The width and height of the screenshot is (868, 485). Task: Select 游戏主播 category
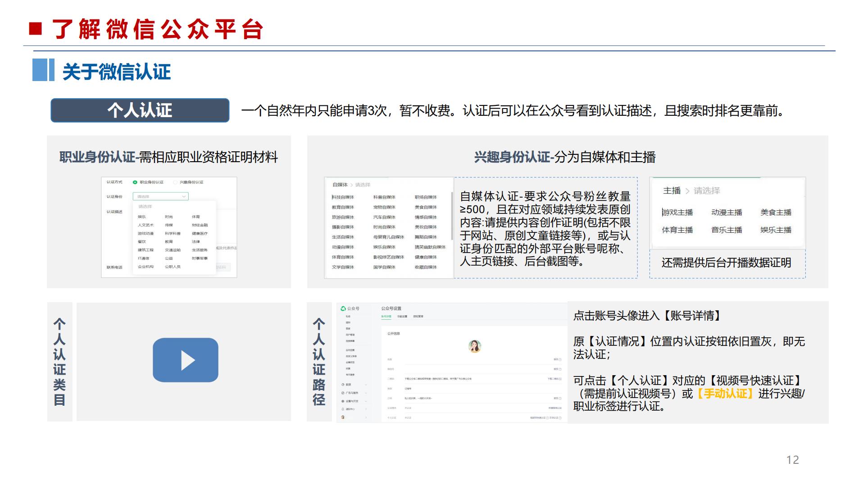[677, 213]
